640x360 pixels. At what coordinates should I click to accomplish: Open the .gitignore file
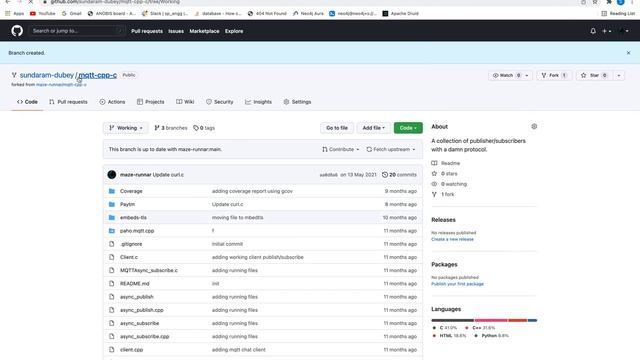click(131, 244)
